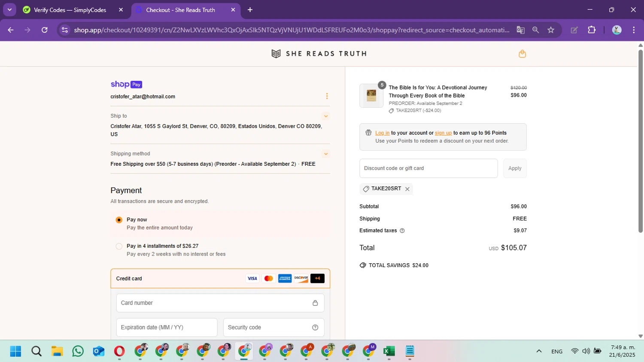Bookmark this page with the star icon
Viewport: 644px width, 362px height.
[x=551, y=30]
